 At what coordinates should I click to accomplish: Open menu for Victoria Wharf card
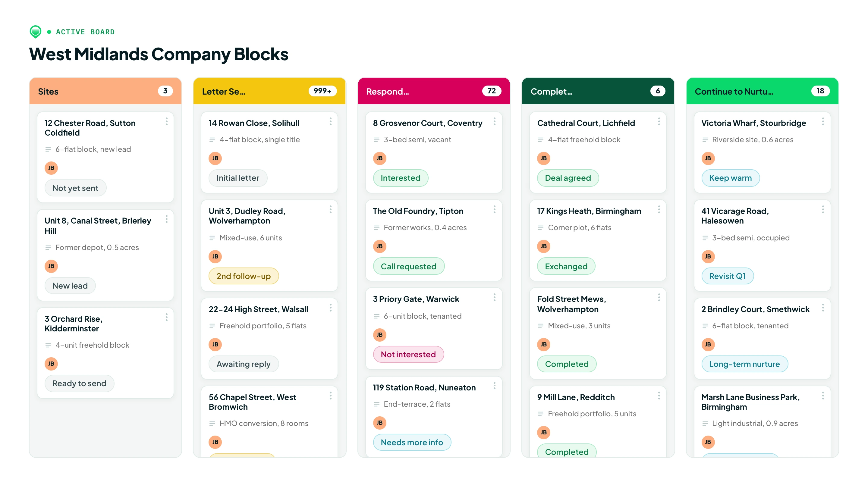point(823,122)
